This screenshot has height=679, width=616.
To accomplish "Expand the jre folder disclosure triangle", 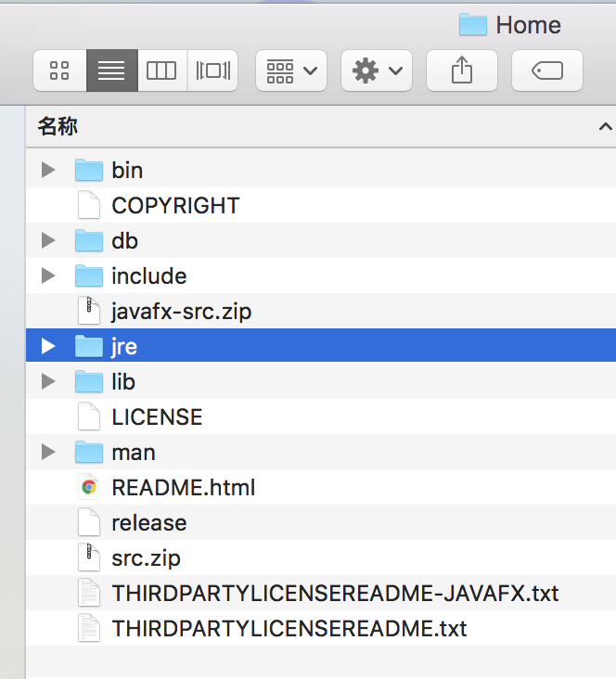I will pos(48,346).
